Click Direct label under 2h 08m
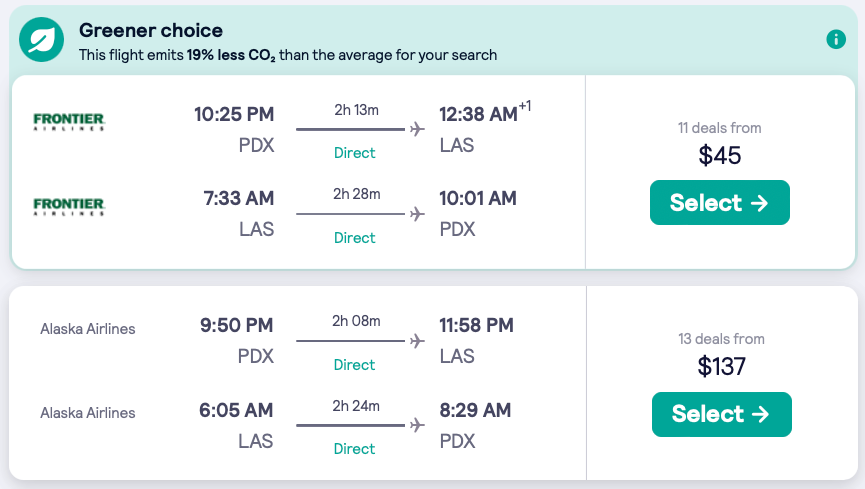 [x=354, y=365]
